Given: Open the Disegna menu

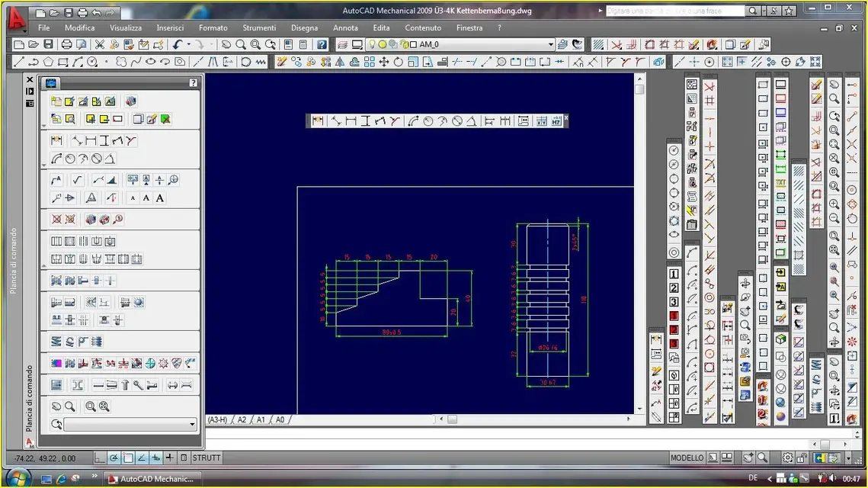Looking at the screenshot, I should coord(305,27).
